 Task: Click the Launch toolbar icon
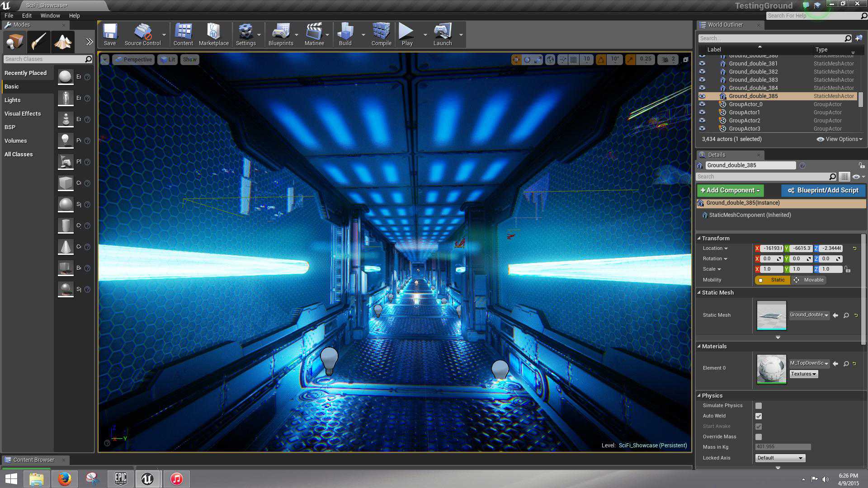pos(443,34)
